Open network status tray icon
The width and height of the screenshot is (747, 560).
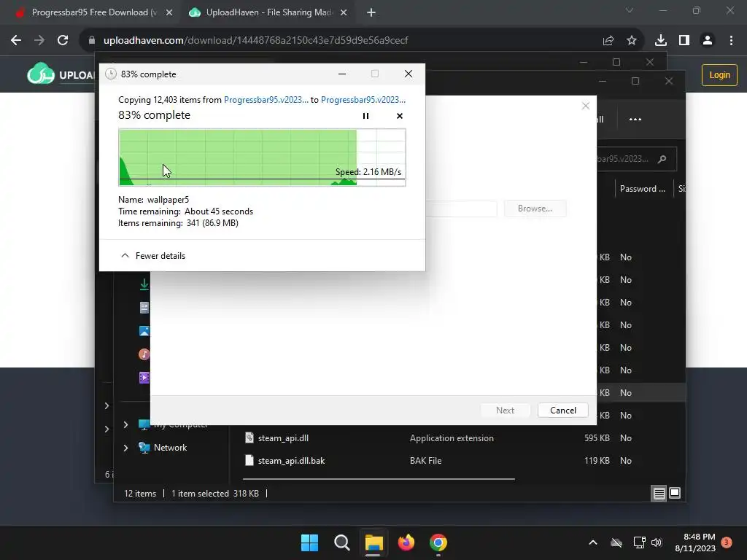coord(639,542)
